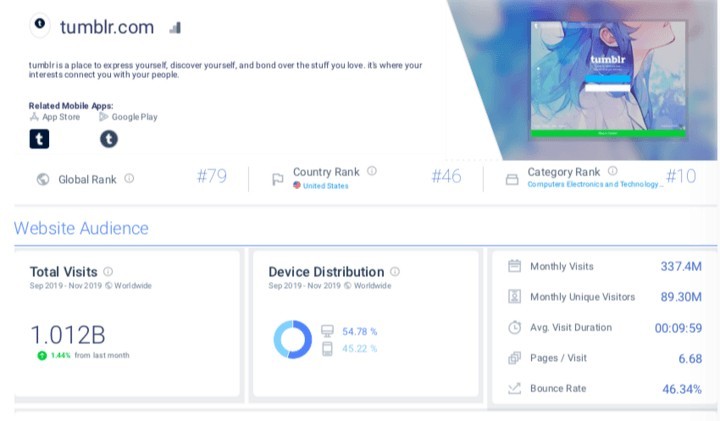Click the Bounce Rate label
720x421 pixels.
point(558,388)
